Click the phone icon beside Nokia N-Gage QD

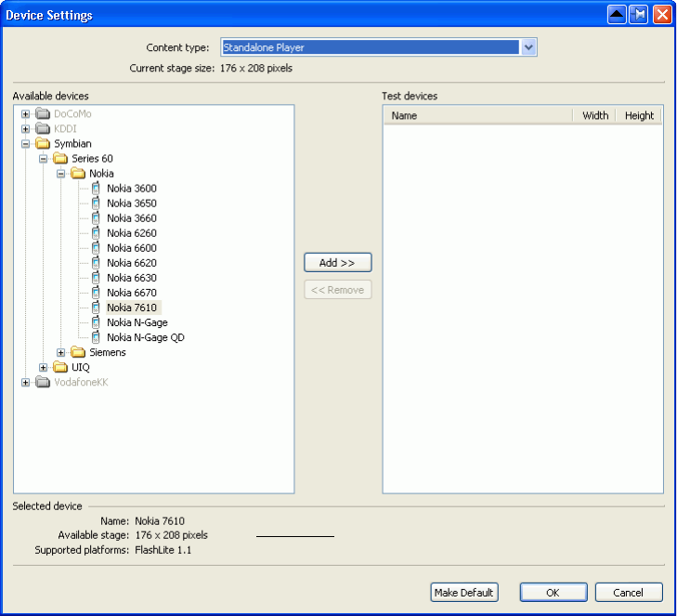[x=95, y=337]
